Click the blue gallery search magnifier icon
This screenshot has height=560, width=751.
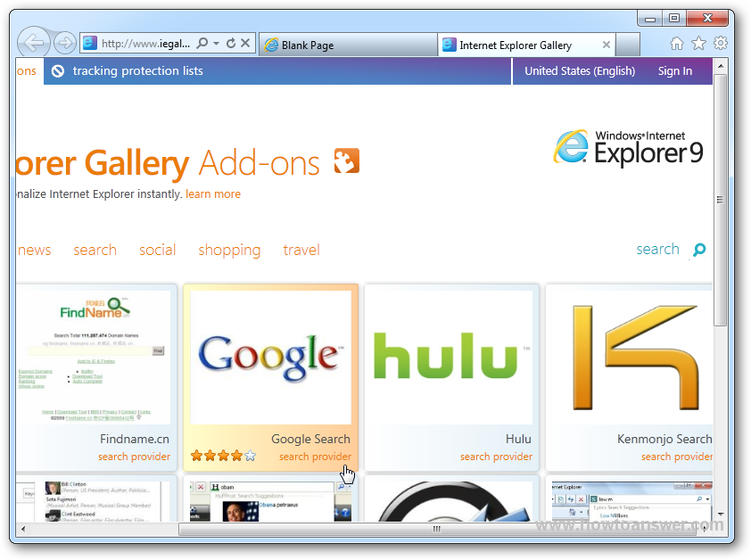(699, 250)
